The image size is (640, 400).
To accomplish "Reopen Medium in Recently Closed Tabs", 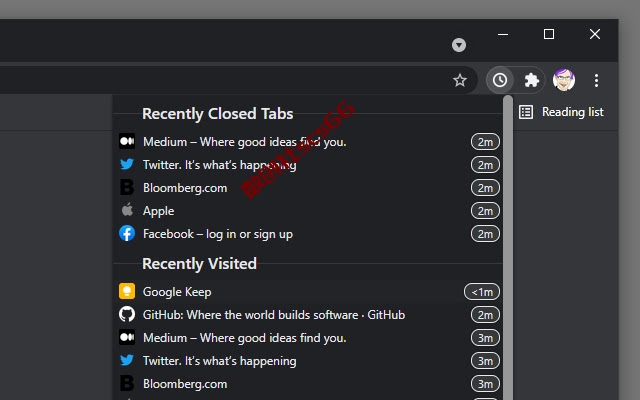I will tap(309, 142).
